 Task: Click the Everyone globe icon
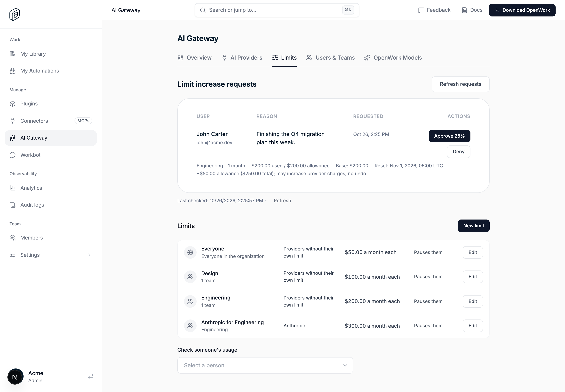tap(190, 252)
